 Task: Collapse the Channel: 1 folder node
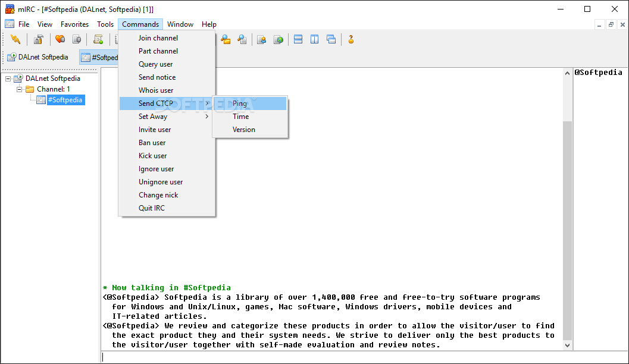click(x=19, y=89)
